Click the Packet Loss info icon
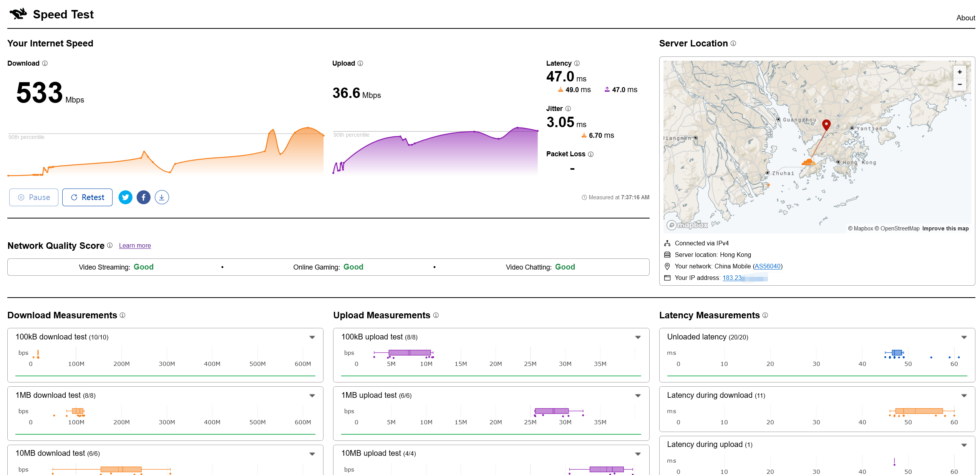 [591, 154]
